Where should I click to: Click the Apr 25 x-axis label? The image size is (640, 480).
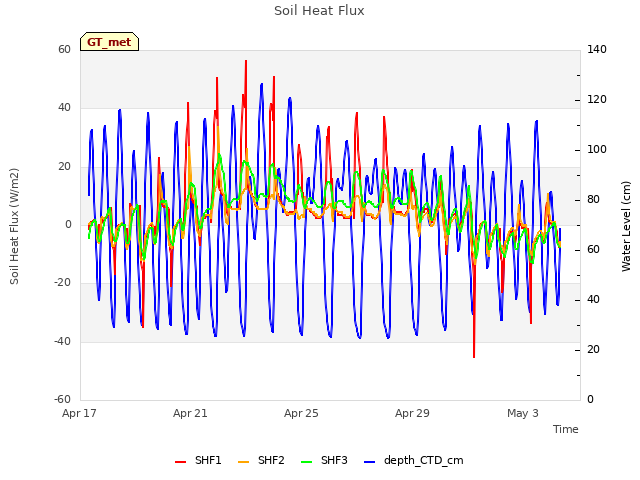[301, 413]
